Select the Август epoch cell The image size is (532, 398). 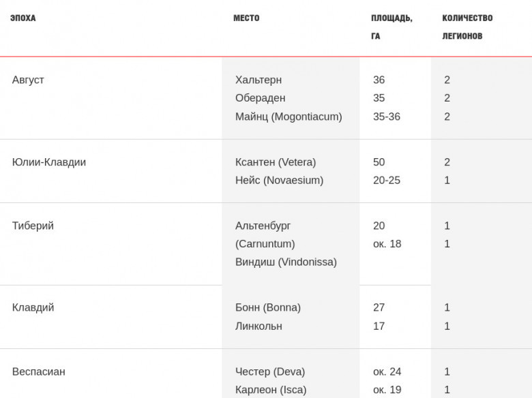click(28, 80)
